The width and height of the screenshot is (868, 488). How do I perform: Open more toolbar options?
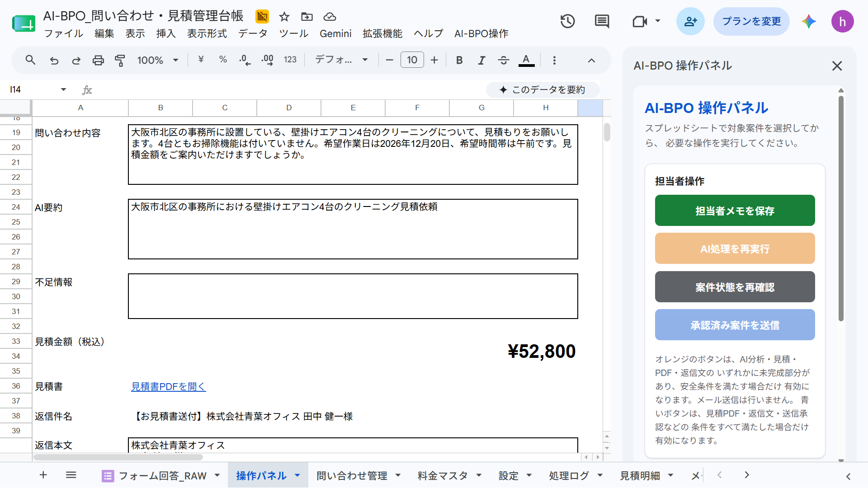[x=554, y=60]
